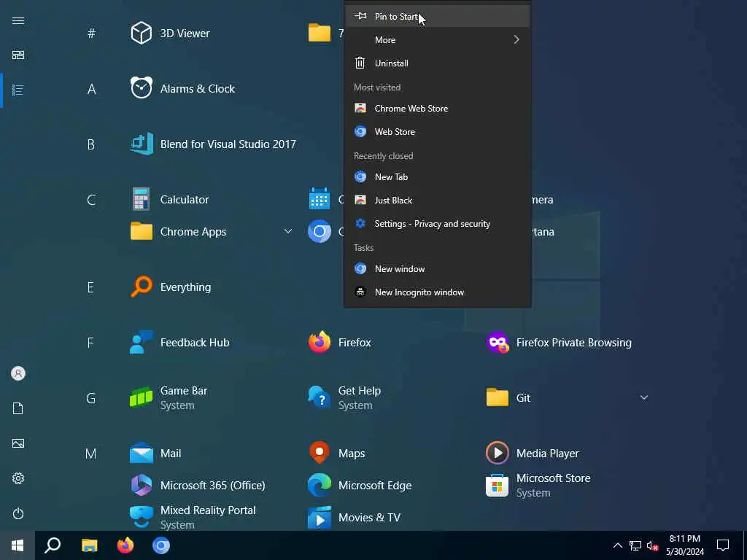Viewport: 747px width, 560px height.
Task: Open the notification action center
Action: tap(723, 545)
